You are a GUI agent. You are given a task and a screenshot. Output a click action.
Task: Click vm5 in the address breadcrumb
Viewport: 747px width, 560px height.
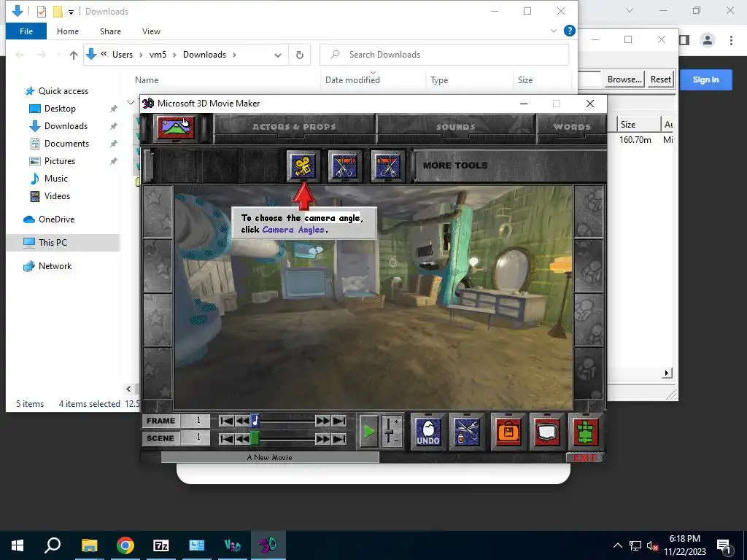158,55
